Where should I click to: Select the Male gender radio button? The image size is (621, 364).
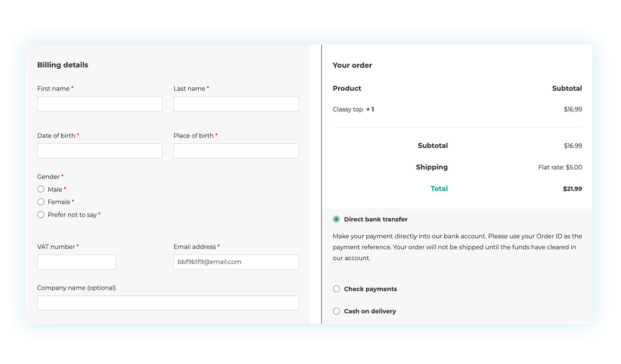(41, 189)
